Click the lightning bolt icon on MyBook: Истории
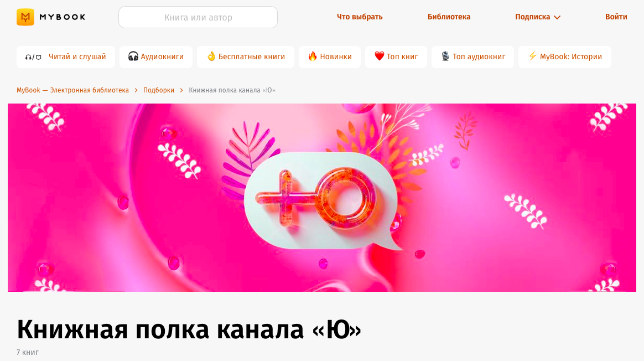644x361 pixels. 533,56
